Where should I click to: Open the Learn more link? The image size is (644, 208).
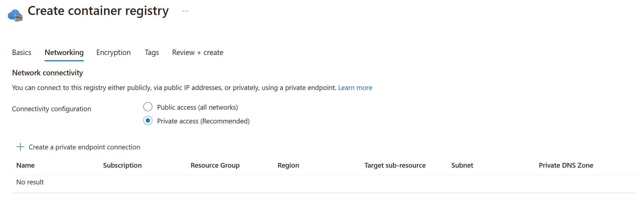[355, 88]
